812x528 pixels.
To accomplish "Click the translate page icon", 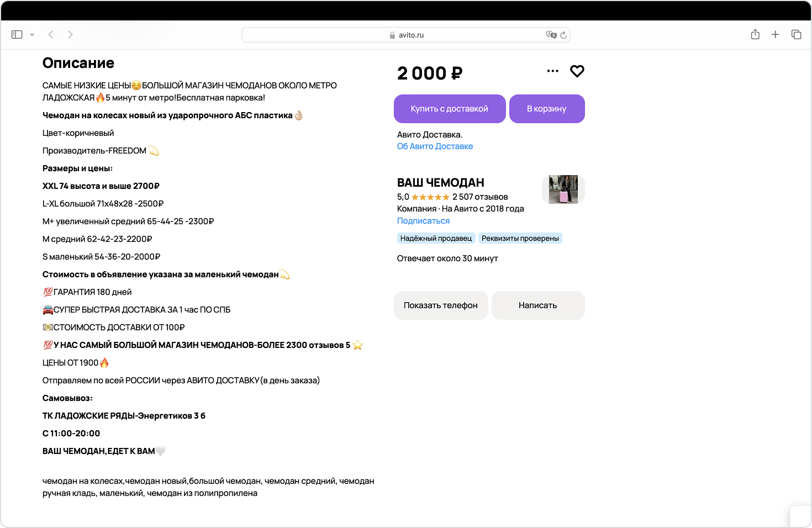I will coord(551,35).
